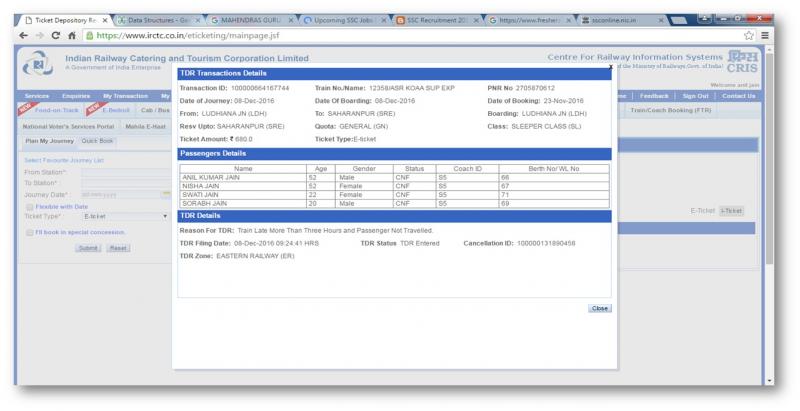Image resolution: width=800 pixels, height=411 pixels.
Task: Open the Cab / Bus tab
Action: [x=155, y=110]
